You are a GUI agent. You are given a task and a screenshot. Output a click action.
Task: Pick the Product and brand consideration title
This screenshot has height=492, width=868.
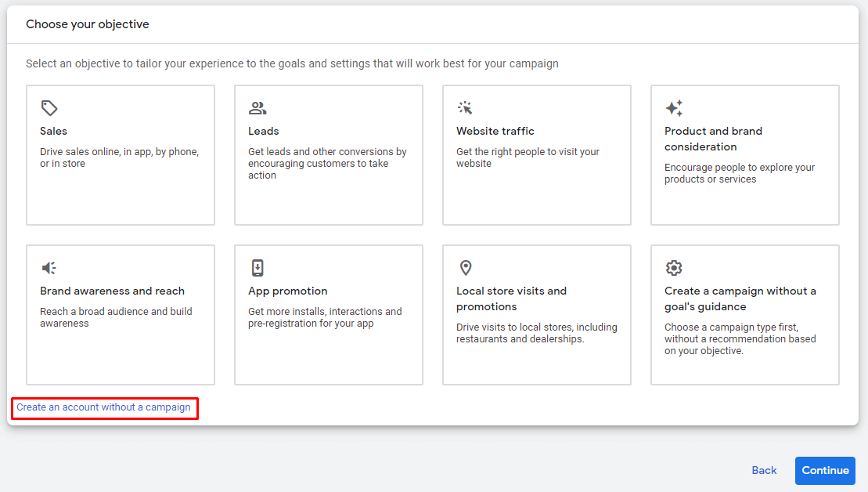(x=714, y=139)
